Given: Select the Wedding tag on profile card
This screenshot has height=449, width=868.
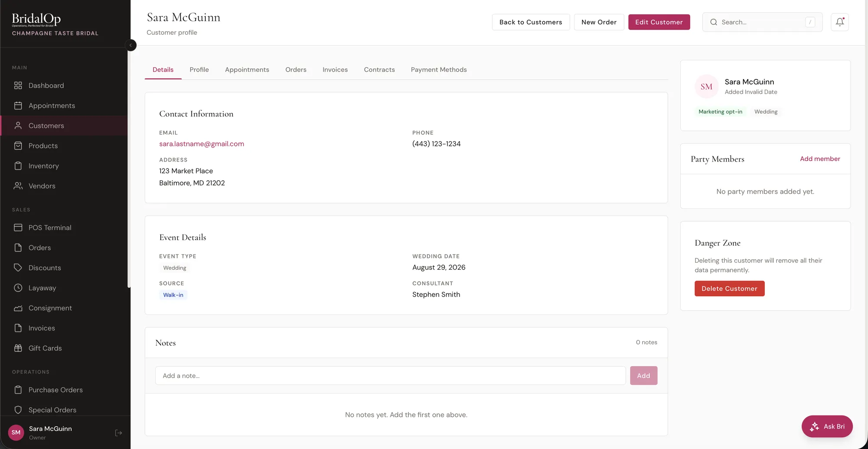Looking at the screenshot, I should (x=766, y=112).
